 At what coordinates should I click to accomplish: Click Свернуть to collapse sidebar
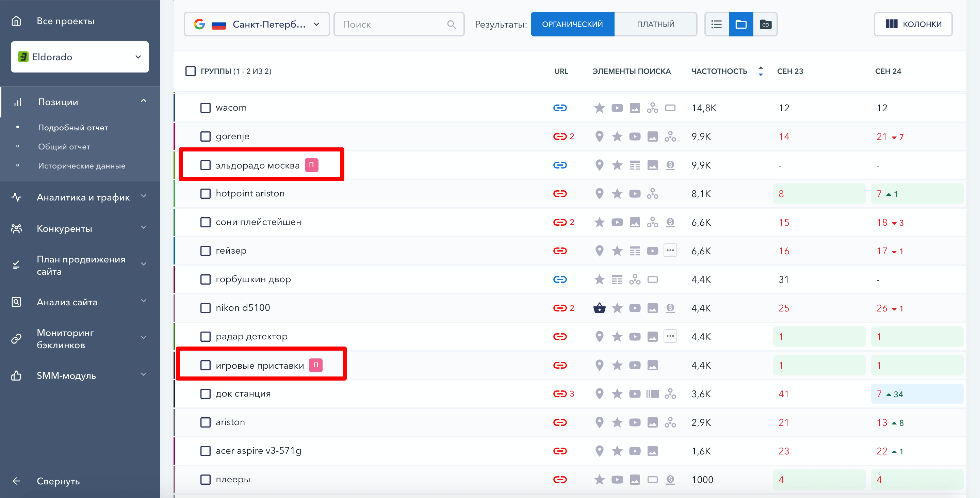58,481
